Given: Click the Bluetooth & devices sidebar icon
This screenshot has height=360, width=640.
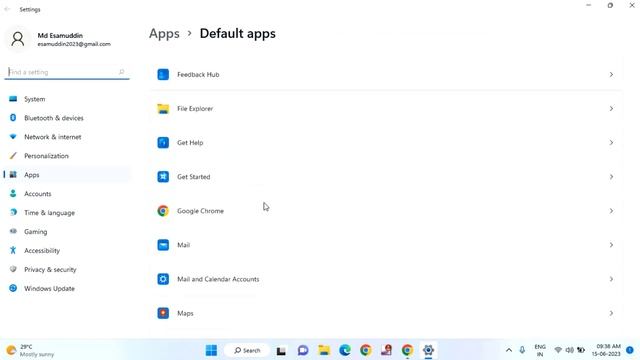Looking at the screenshot, I should coord(13,118).
